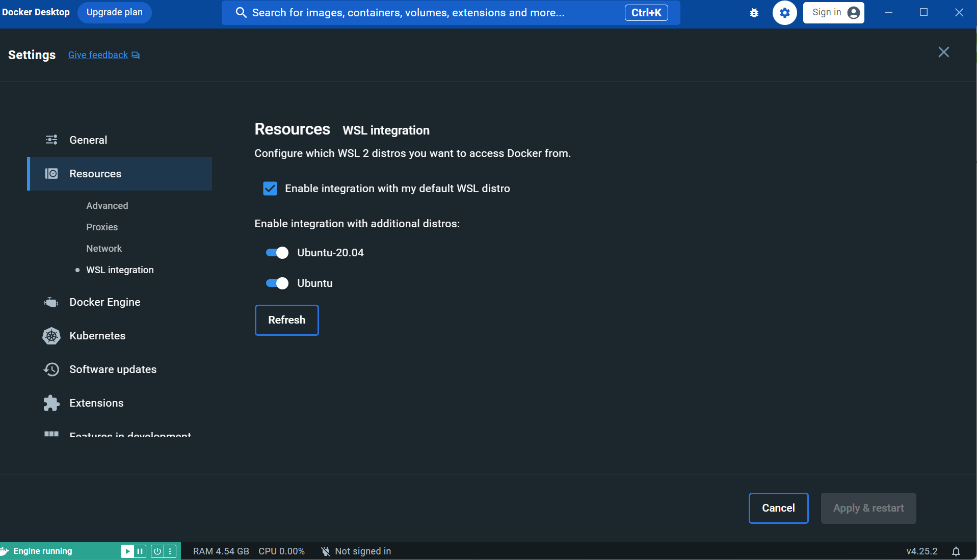Click the 'Configure which WSL 2 distros' description

413,153
